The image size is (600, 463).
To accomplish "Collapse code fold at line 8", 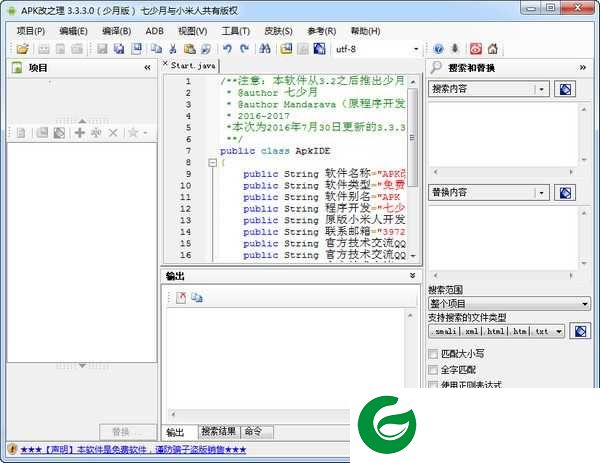I will [212, 163].
